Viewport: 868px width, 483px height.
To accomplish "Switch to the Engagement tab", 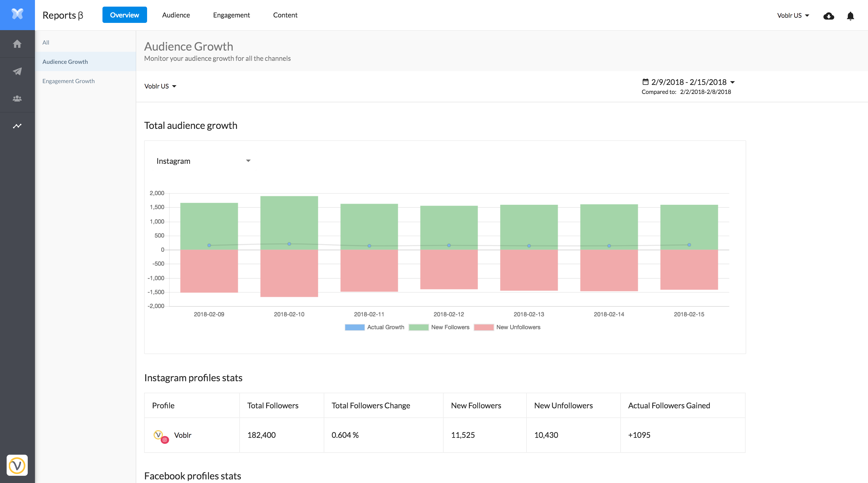I will point(231,15).
